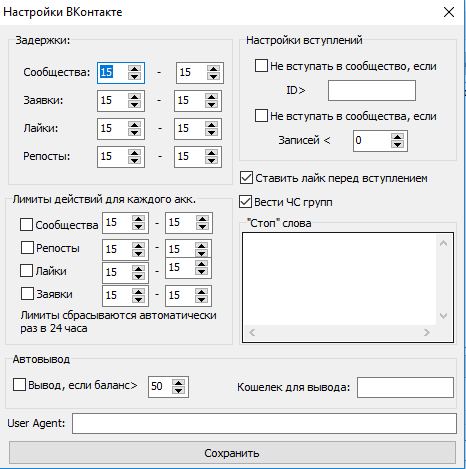This screenshot has width=466, height=469.
Task: Close the Настройки ВКонтакте window
Action: click(449, 12)
